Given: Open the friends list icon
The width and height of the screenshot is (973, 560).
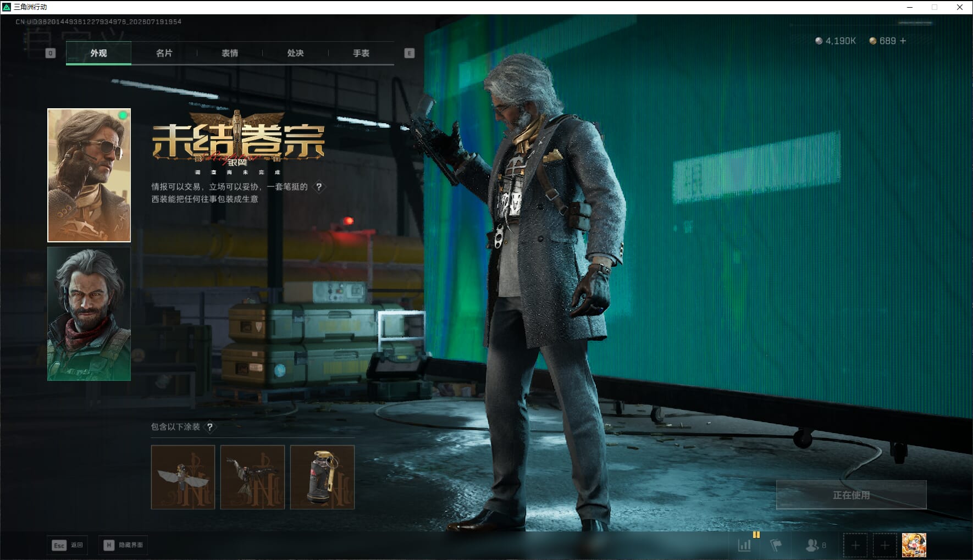Looking at the screenshot, I should [816, 545].
